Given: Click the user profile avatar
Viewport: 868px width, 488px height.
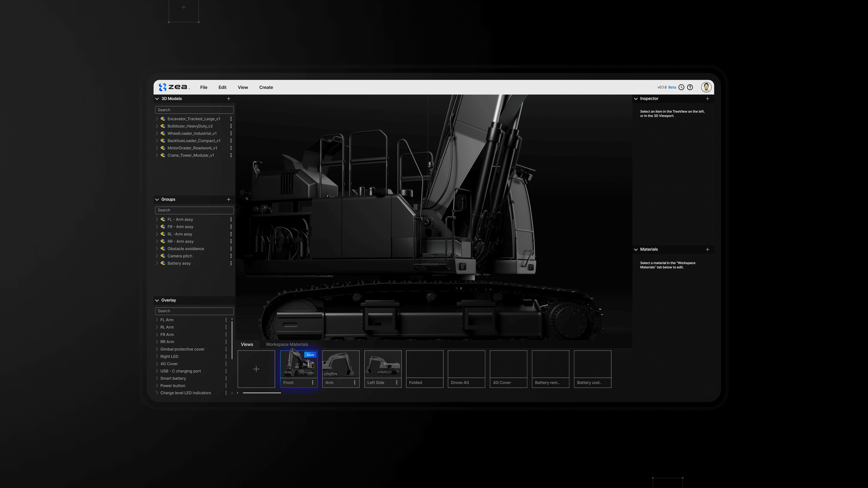Looking at the screenshot, I should [706, 87].
